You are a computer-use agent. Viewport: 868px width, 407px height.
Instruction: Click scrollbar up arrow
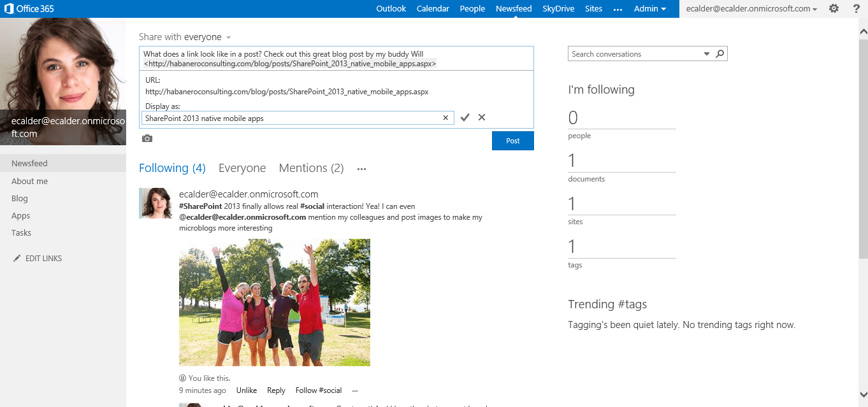tap(863, 31)
